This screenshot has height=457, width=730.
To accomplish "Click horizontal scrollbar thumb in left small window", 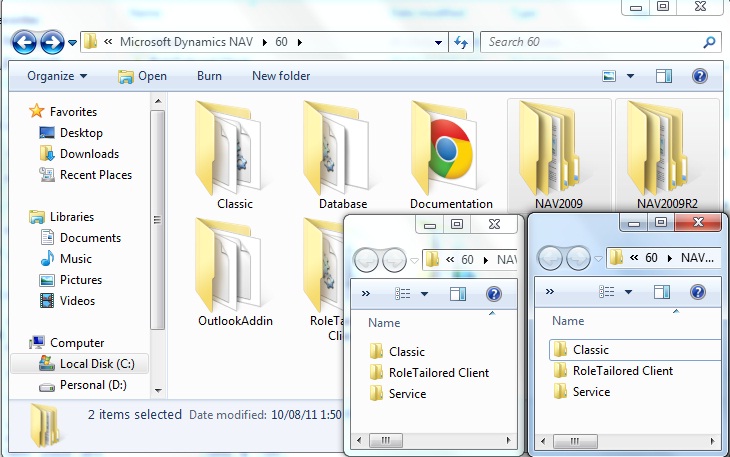I will (386, 440).
